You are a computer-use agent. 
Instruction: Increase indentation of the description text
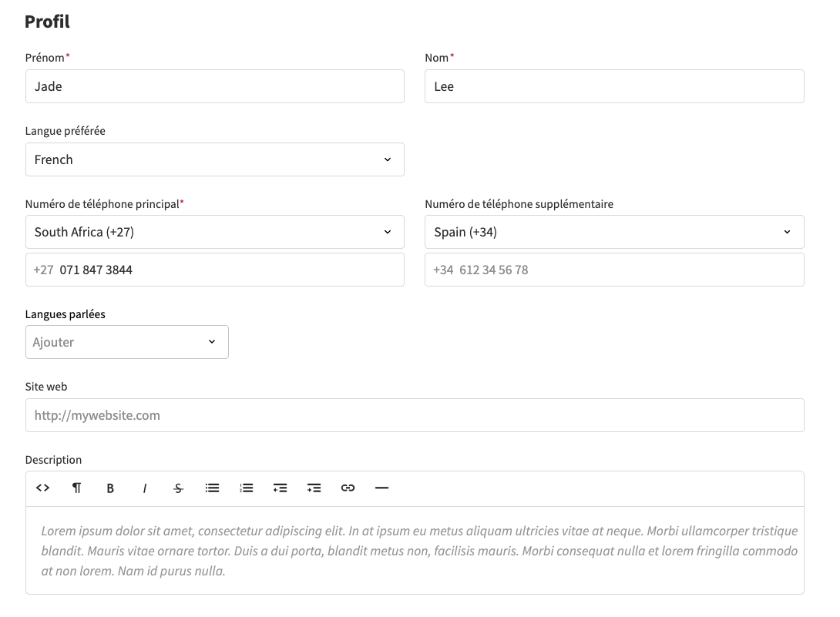click(x=314, y=488)
